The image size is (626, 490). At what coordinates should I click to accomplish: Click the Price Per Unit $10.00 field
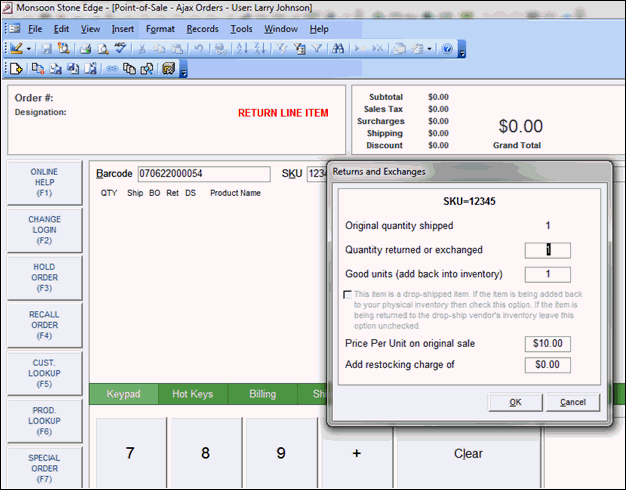tap(547, 343)
